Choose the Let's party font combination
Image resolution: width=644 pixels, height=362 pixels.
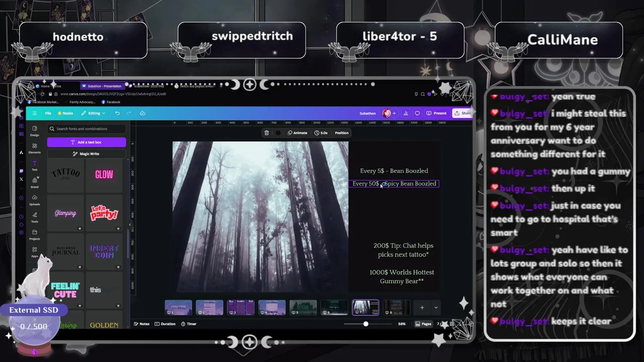(x=104, y=213)
